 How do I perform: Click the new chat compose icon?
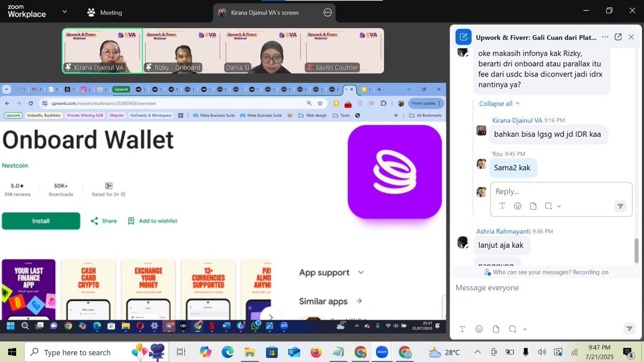tap(463, 37)
